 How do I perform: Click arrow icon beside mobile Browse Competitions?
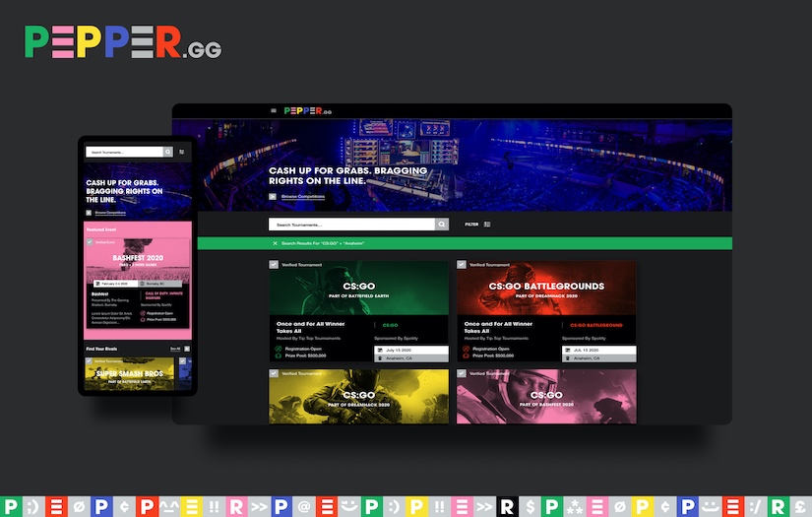click(x=89, y=213)
